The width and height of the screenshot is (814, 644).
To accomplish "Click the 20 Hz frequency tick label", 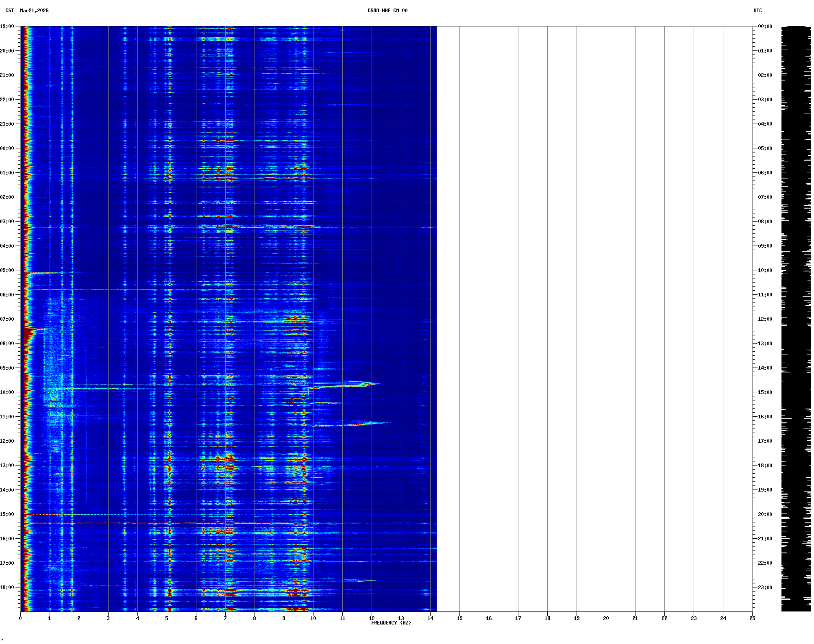I will 606,618.
